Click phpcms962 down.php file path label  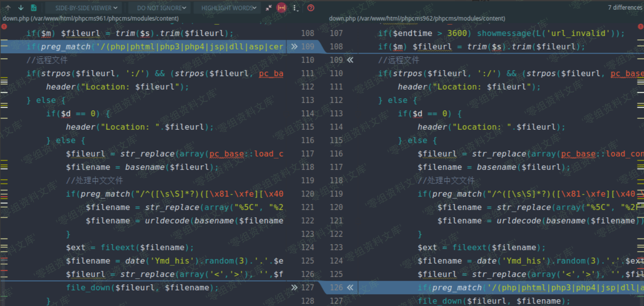(417, 19)
